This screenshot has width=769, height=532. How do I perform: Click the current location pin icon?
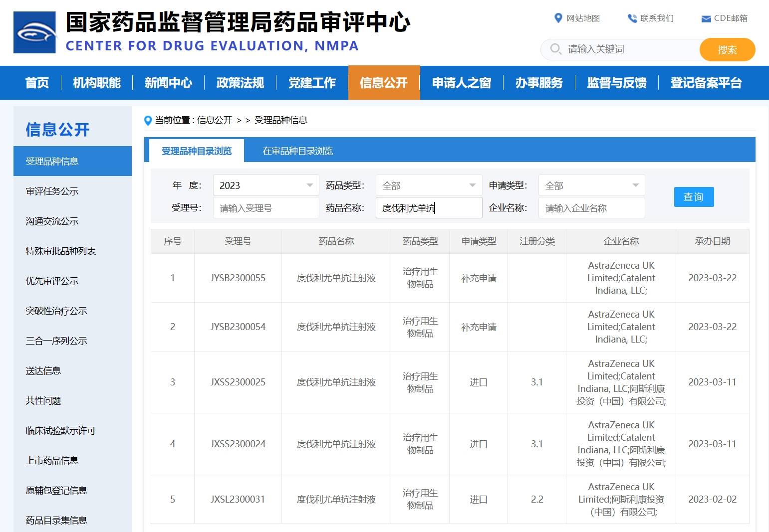coord(148,120)
